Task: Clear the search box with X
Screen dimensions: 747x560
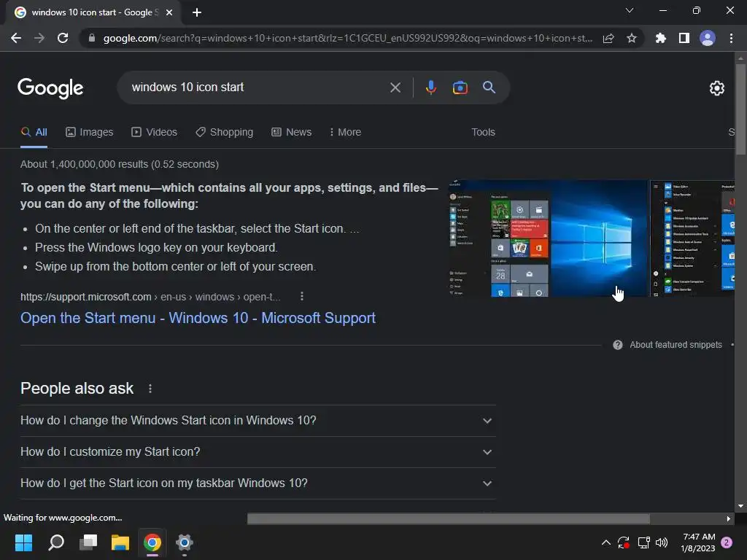Action: click(395, 87)
